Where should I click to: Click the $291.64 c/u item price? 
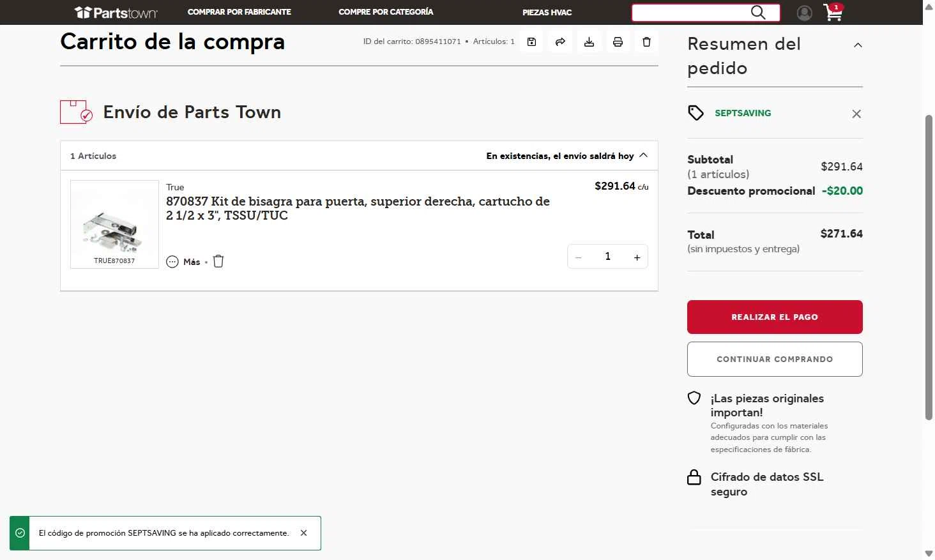(x=621, y=186)
